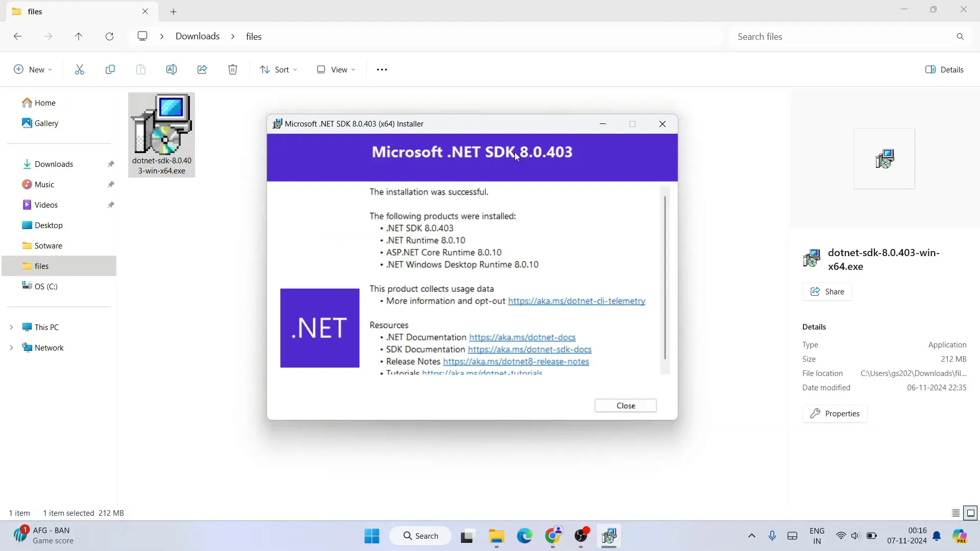Show hidden system tray icons
Screen dimensions: 980x551
(x=751, y=536)
